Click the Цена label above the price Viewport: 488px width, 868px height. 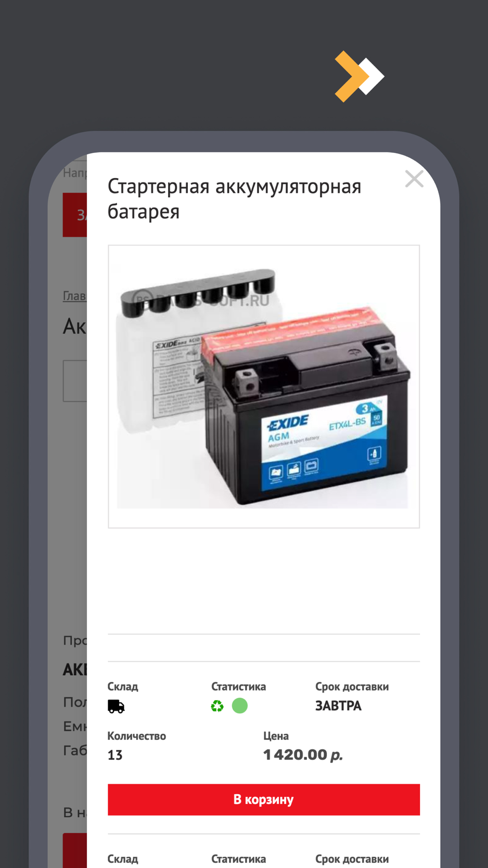(x=276, y=736)
